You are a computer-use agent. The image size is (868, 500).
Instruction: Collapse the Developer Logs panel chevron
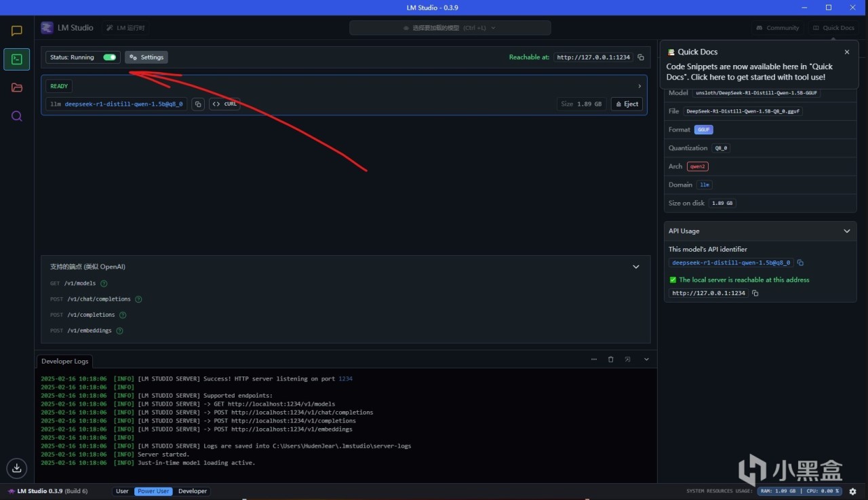pos(646,360)
